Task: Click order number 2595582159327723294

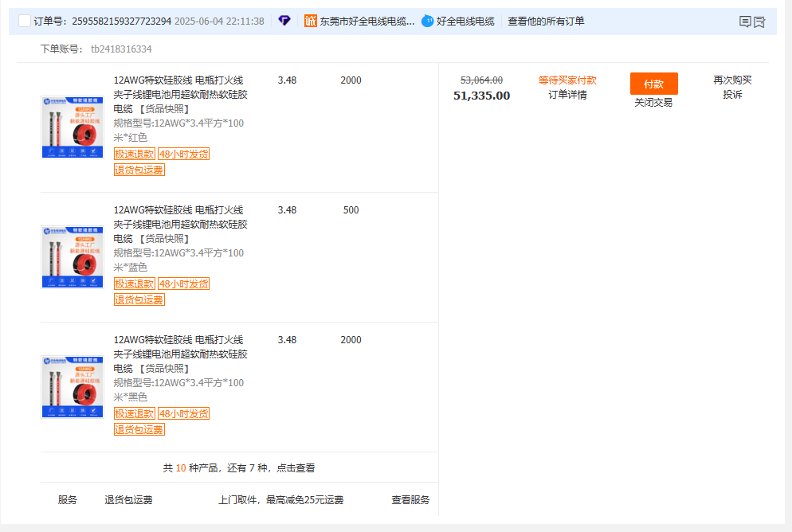Action: click(121, 22)
